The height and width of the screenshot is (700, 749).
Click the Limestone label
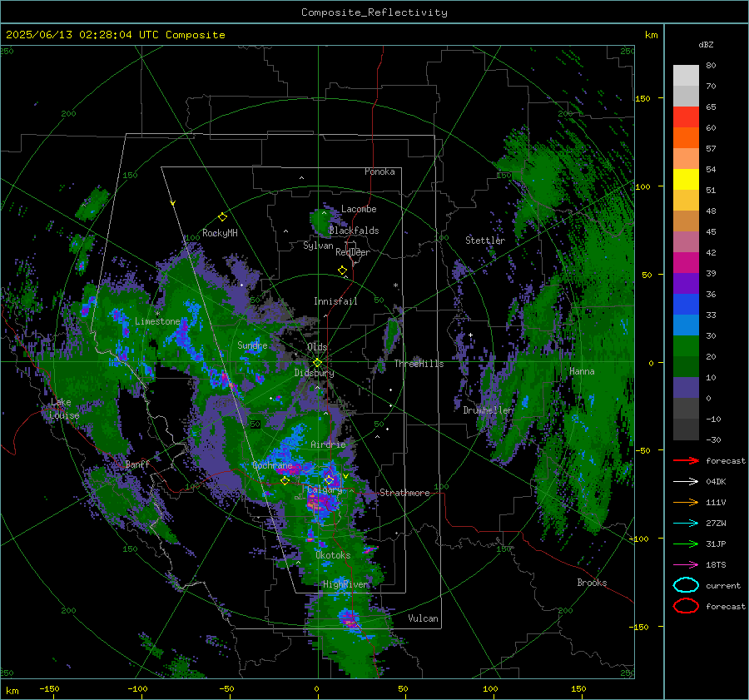point(157,321)
